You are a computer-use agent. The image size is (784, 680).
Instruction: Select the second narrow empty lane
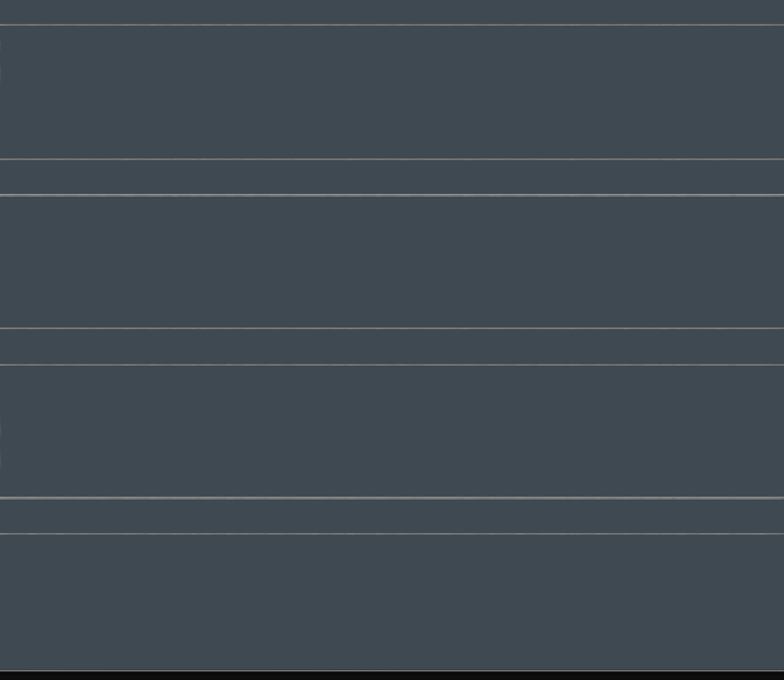(392, 347)
